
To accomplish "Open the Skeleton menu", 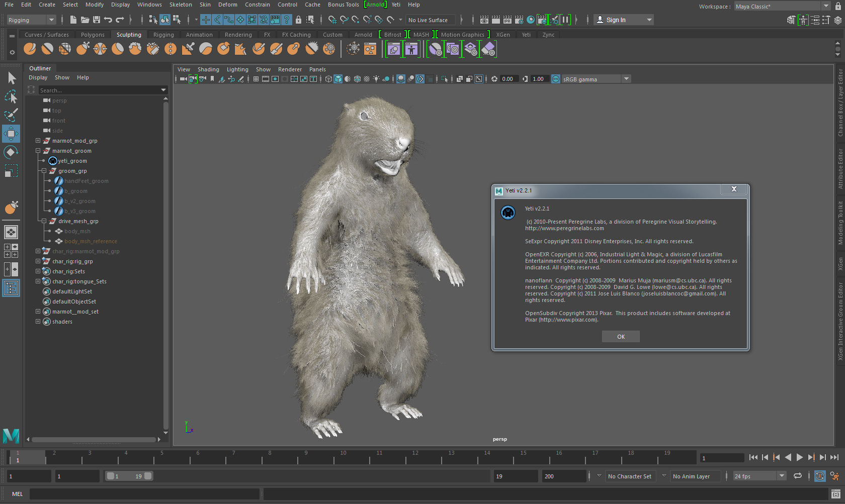I will [181, 5].
